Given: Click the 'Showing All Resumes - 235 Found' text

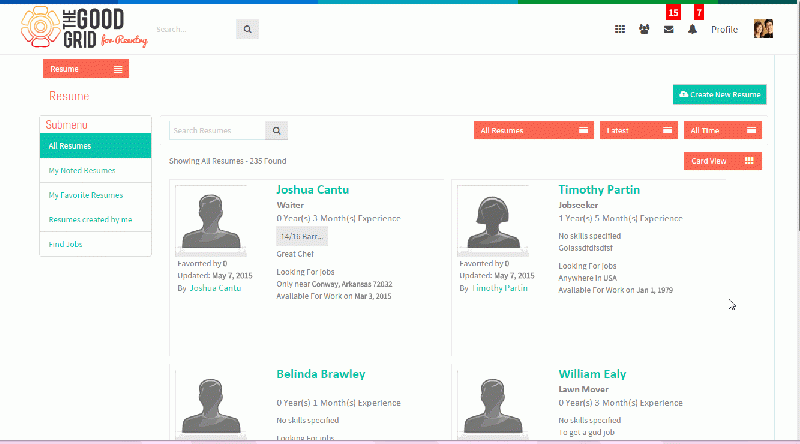Looking at the screenshot, I should (228, 161).
